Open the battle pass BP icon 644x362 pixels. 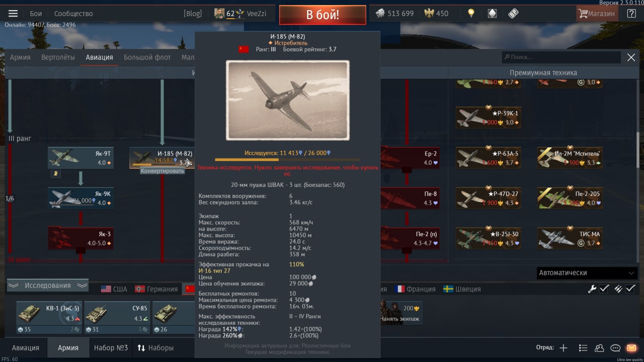point(513,14)
